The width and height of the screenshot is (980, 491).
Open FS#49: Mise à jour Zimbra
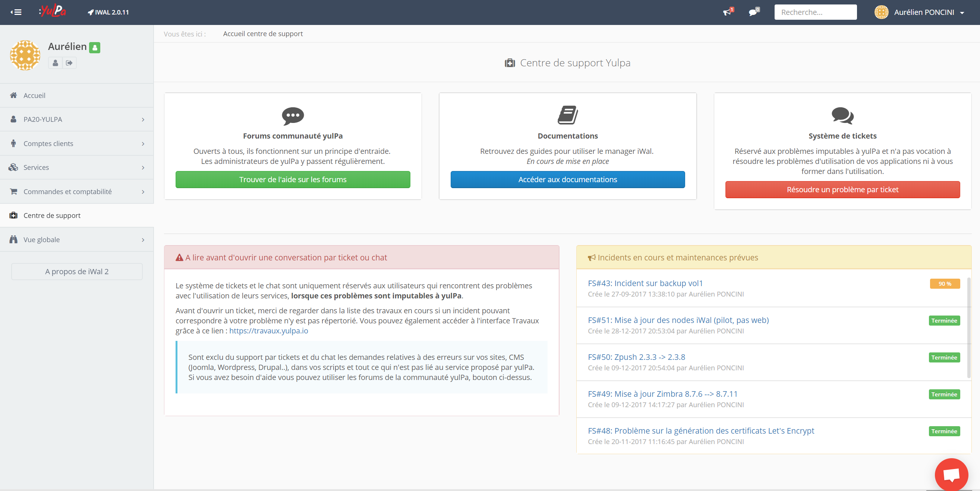pos(663,394)
